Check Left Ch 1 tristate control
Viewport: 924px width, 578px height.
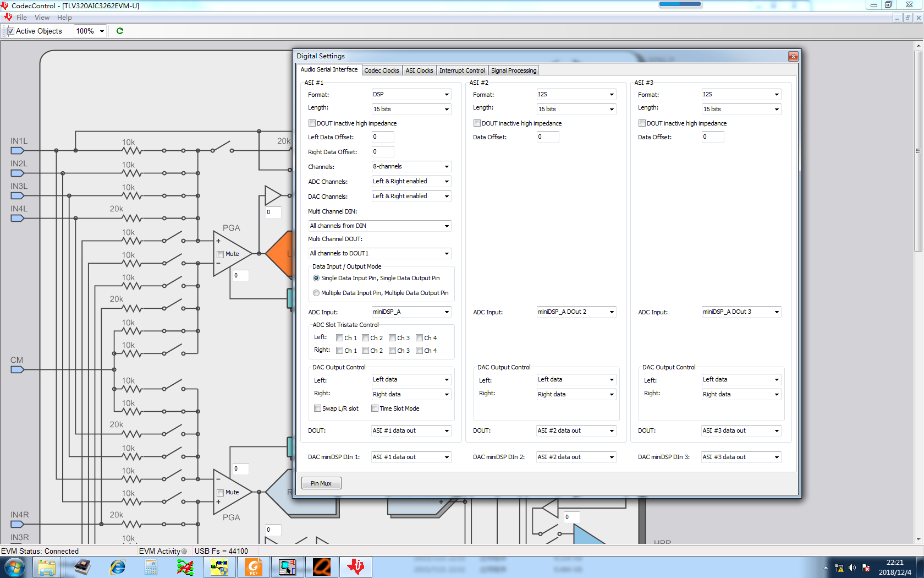[340, 338]
